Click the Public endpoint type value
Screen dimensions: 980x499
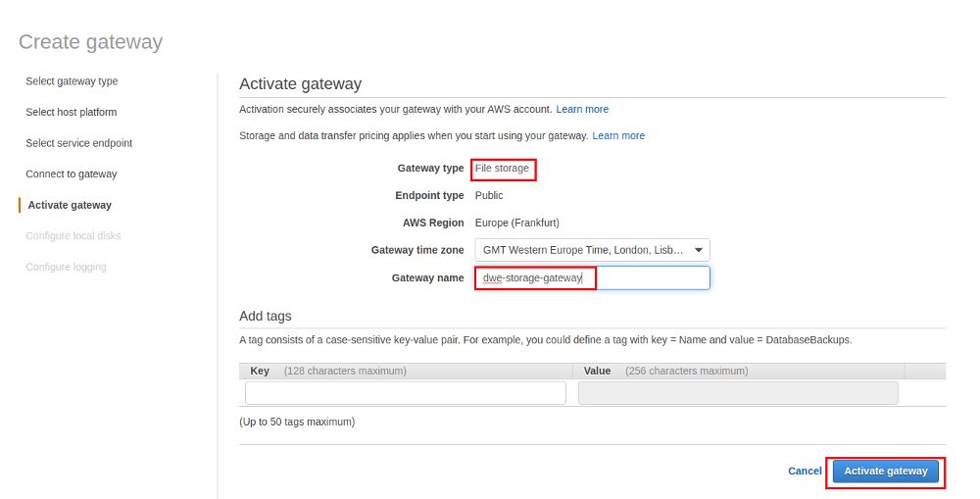(489, 196)
